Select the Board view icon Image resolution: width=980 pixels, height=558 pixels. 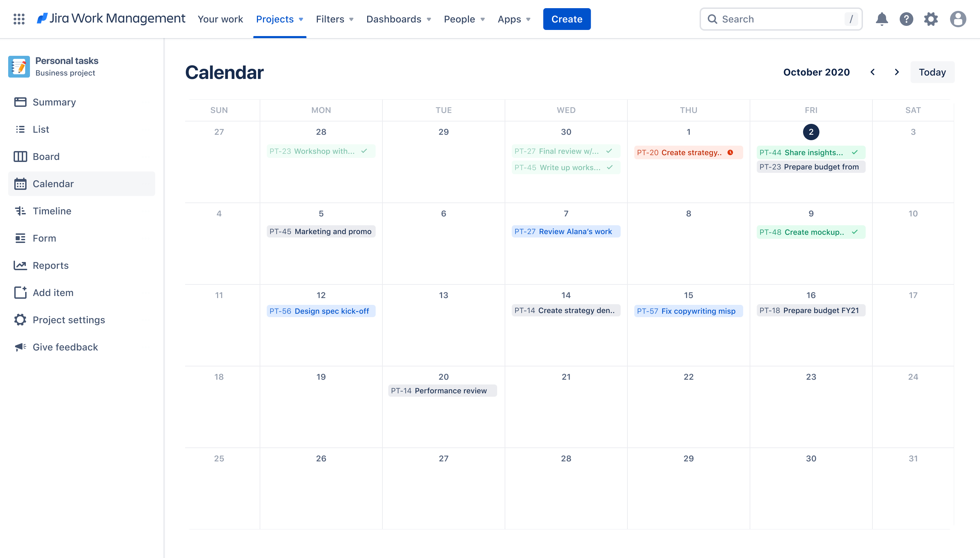19,156
